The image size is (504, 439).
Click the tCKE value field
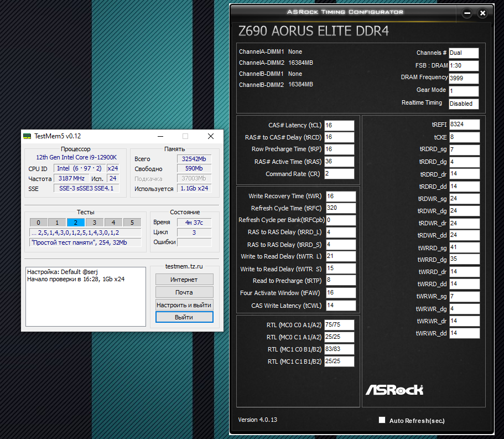[465, 137]
